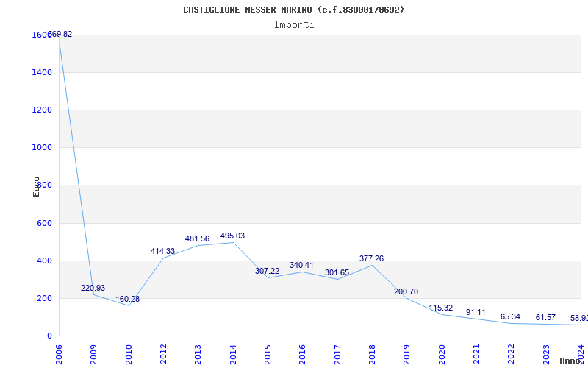Click the 2012 year axis label
Image resolution: width=588 pixels, height=368 pixels.
163,355
